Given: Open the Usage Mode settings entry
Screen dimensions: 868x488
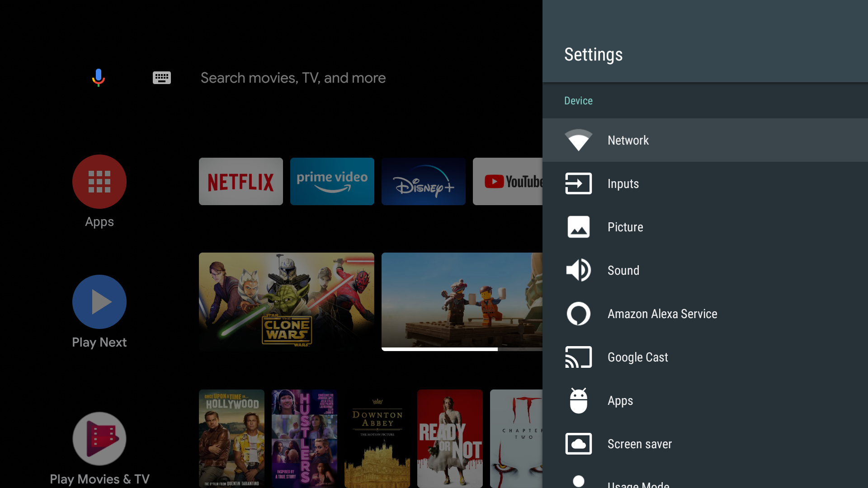Looking at the screenshot, I should pos(705,477).
